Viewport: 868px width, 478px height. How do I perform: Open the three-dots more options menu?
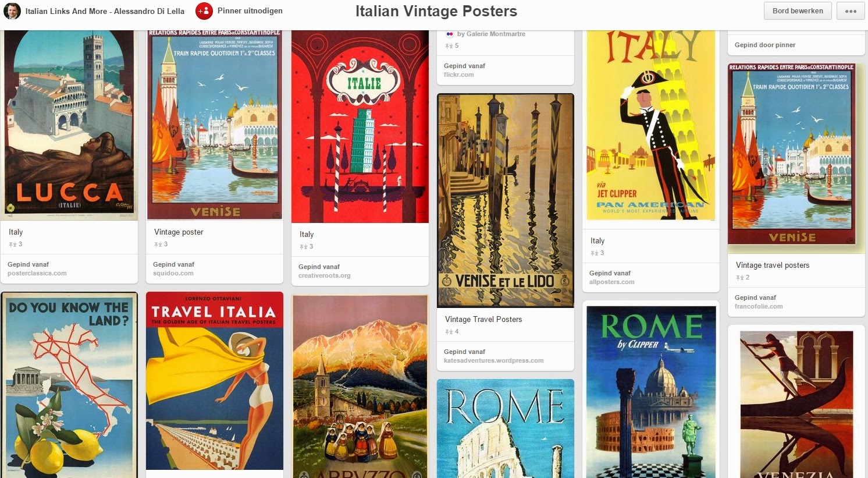point(851,11)
